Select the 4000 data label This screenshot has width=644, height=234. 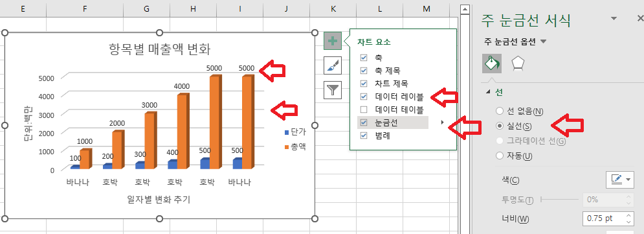click(x=181, y=86)
